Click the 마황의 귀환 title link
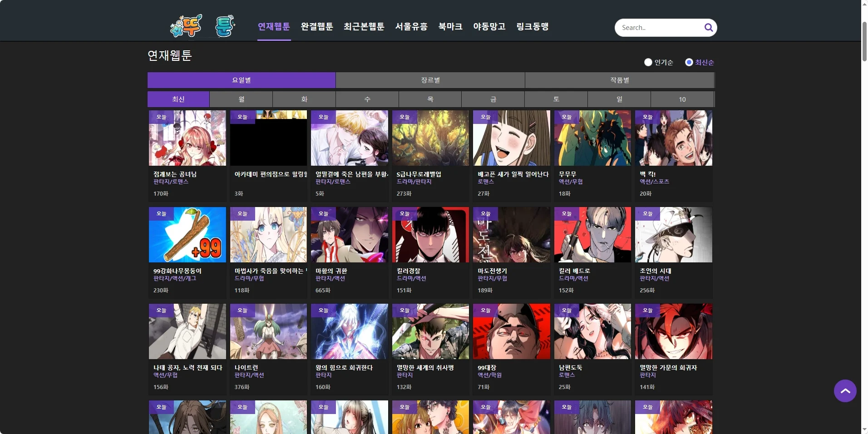This screenshot has width=868, height=434. [331, 271]
